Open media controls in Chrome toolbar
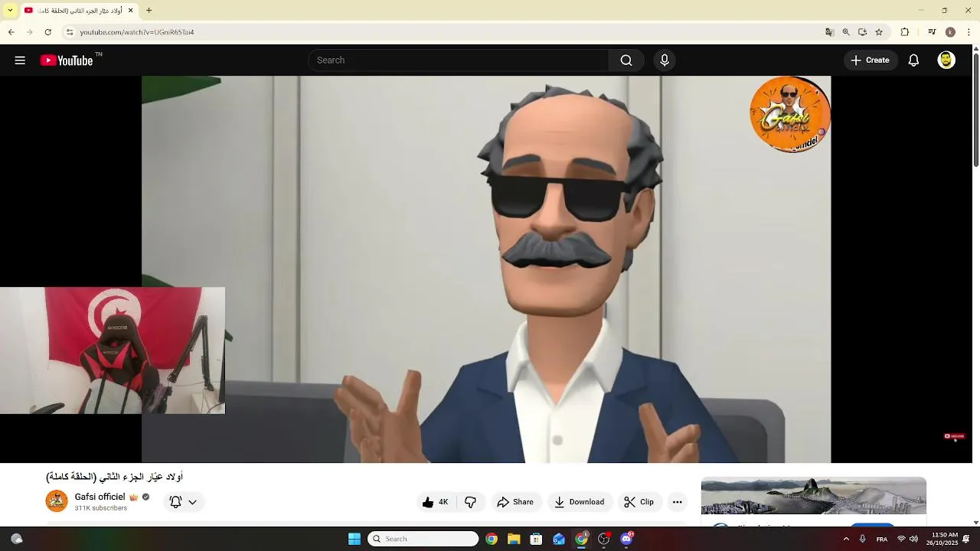The height and width of the screenshot is (551, 980). 932,32
